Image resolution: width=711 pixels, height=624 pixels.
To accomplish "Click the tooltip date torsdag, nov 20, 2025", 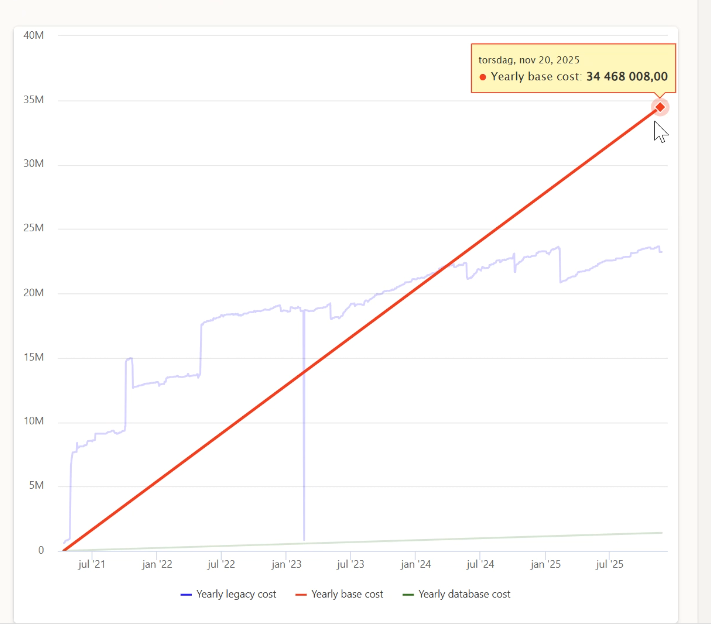I will pos(529,60).
